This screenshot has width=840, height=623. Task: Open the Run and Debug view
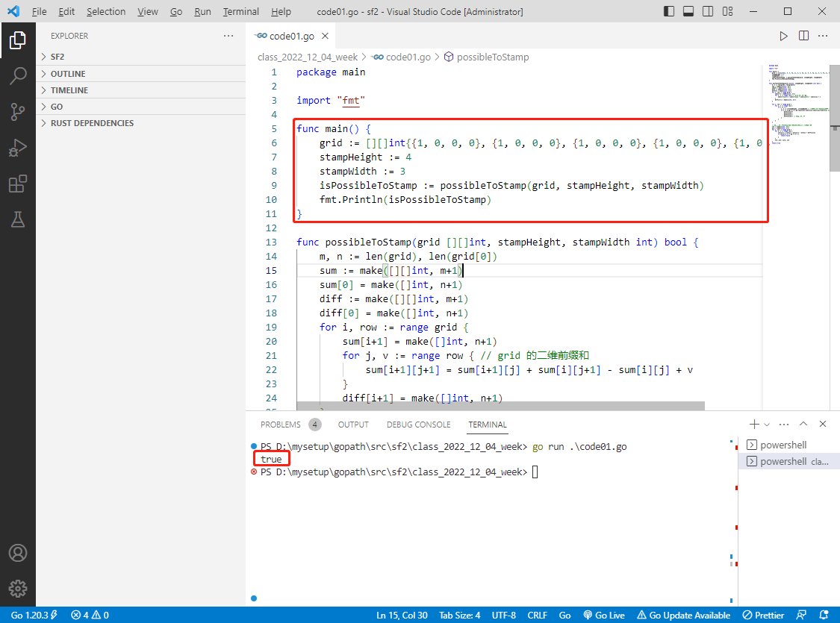coord(18,147)
